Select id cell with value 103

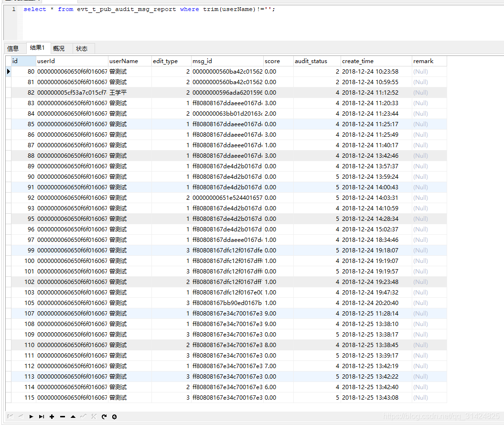coord(24,293)
